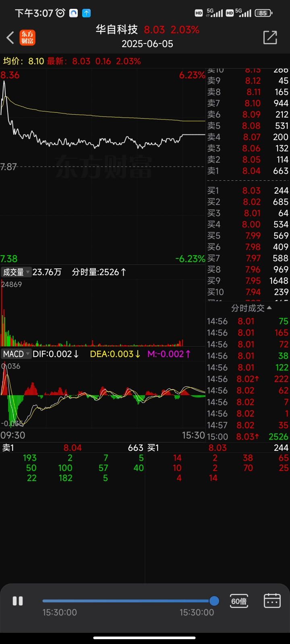This screenshot has height=644, width=290.
Task: Open the share/export icon at top right
Action: [270, 37]
